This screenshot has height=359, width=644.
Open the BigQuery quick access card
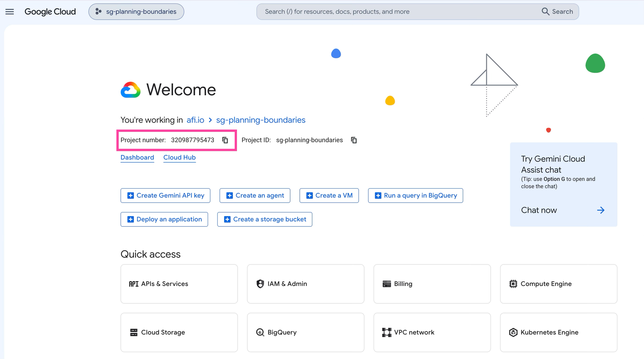(306, 333)
